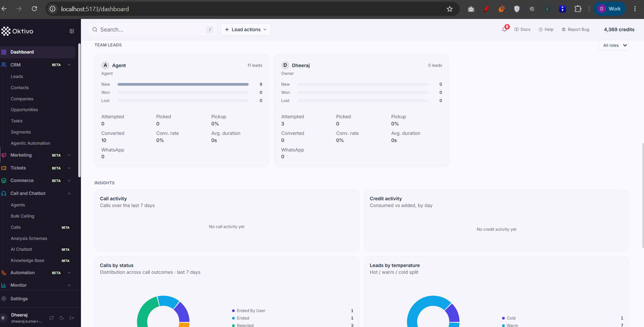Open Knowledge Base in the sidebar
The width and height of the screenshot is (644, 327).
point(27,261)
